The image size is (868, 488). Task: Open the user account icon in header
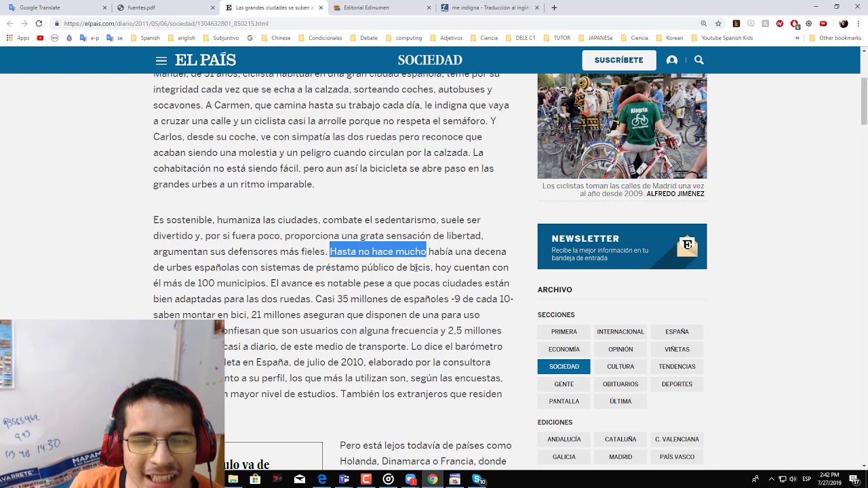(x=672, y=60)
